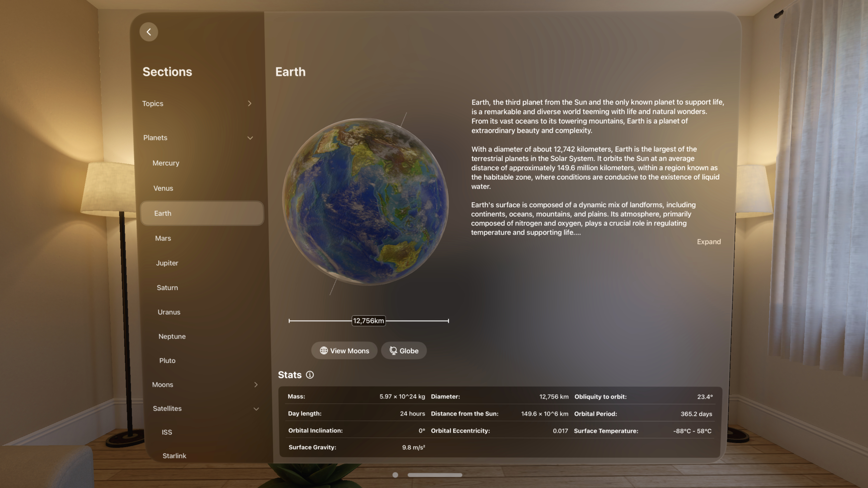Click the Surface Gravity: label

click(x=312, y=448)
